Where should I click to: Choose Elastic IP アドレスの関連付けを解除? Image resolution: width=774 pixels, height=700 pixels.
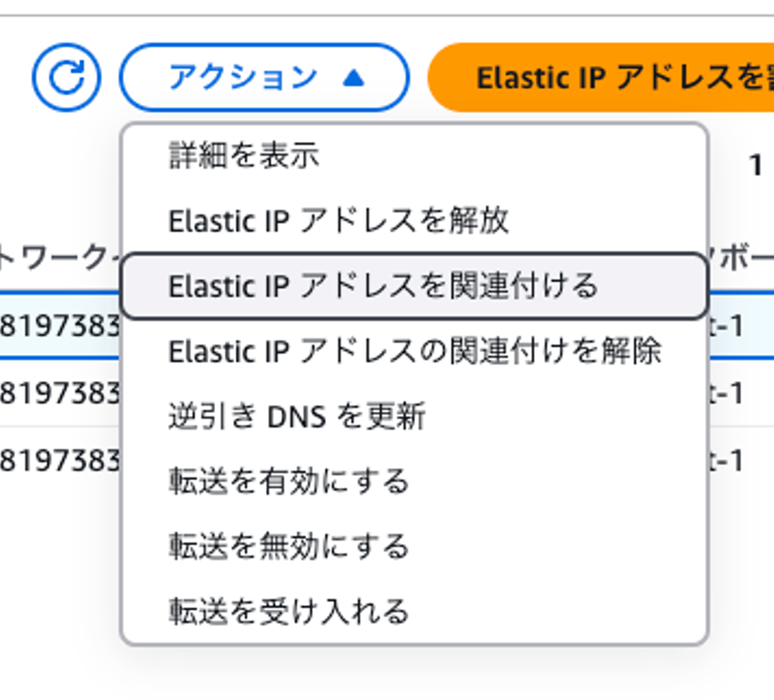point(414,351)
